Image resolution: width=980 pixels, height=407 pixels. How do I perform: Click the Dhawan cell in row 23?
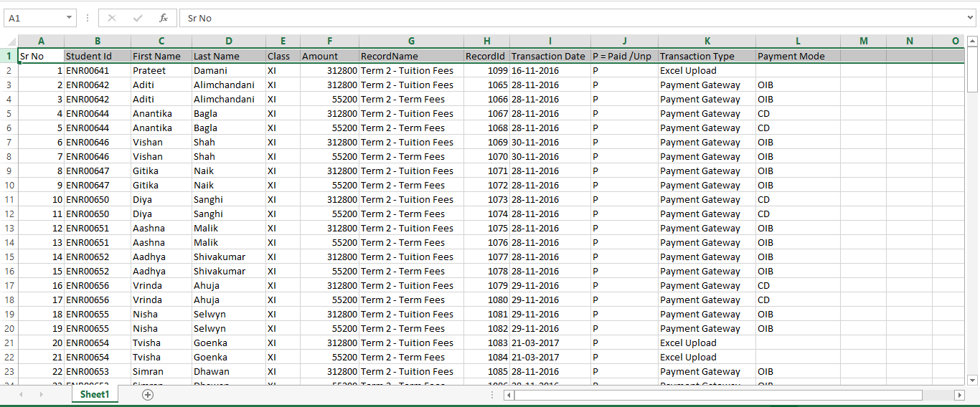tap(229, 371)
